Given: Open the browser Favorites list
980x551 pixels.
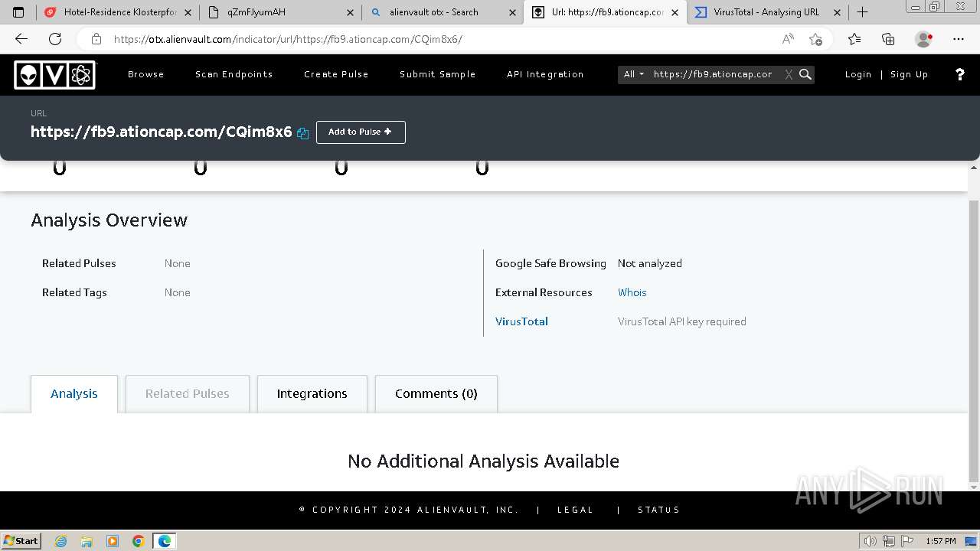Looking at the screenshot, I should pos(854,39).
